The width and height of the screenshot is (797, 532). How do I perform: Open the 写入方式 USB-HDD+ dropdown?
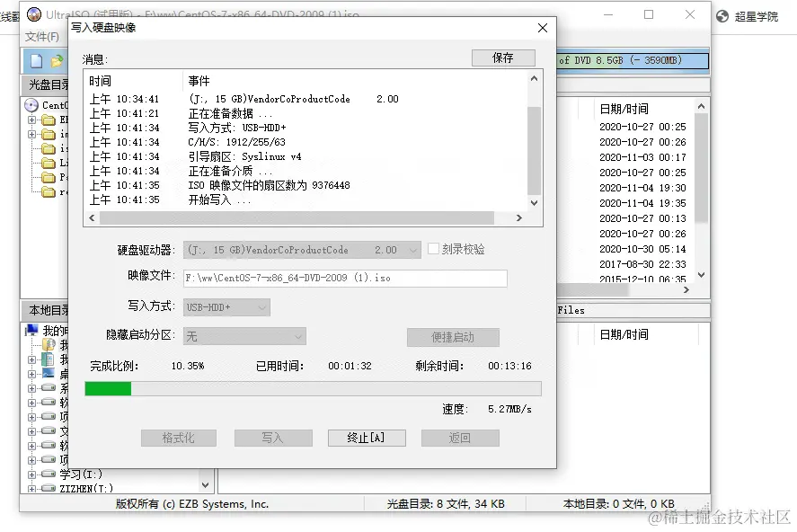(x=226, y=307)
